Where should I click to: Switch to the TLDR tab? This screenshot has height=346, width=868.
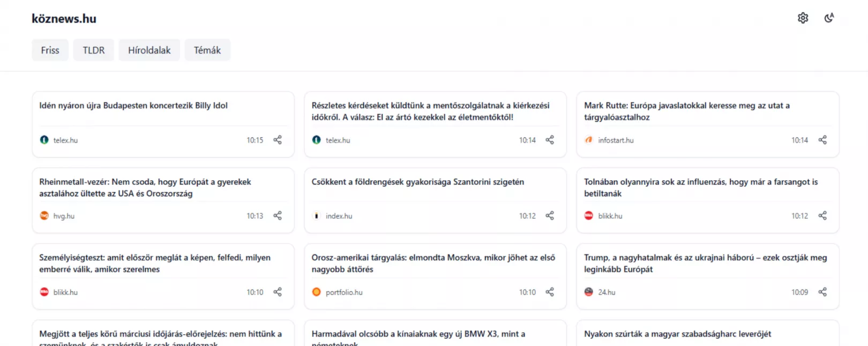tap(94, 50)
